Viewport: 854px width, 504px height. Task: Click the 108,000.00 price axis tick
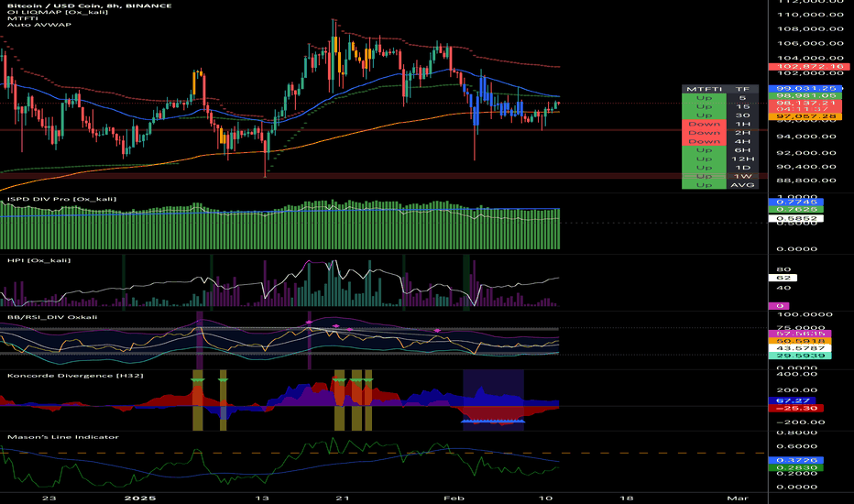[810, 29]
